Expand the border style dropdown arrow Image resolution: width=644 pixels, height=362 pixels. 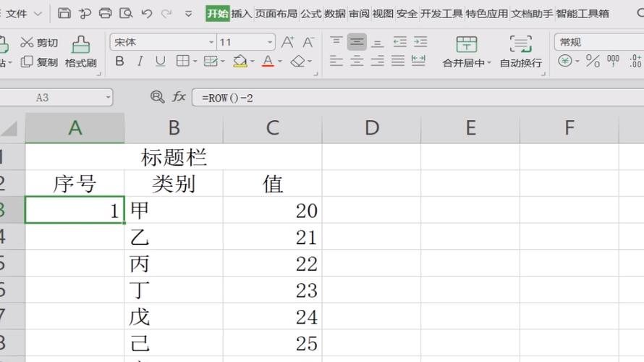point(195,62)
